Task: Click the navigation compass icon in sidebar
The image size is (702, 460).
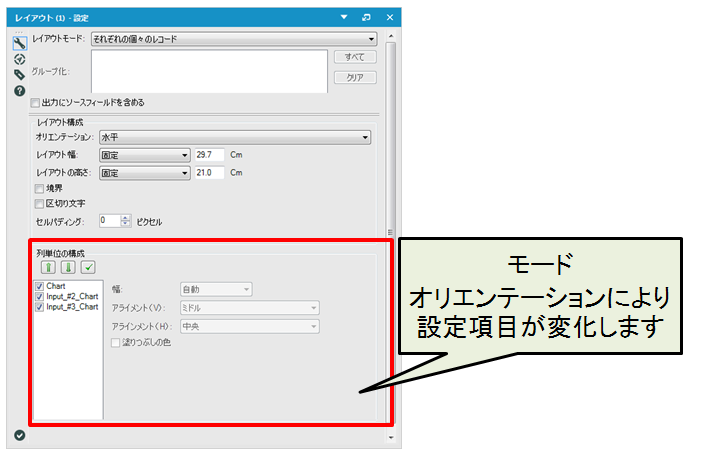Action: tap(19, 58)
